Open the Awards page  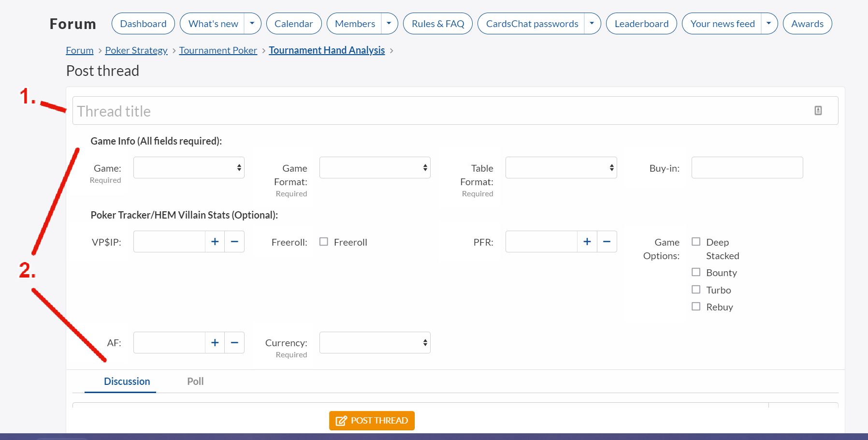(807, 24)
